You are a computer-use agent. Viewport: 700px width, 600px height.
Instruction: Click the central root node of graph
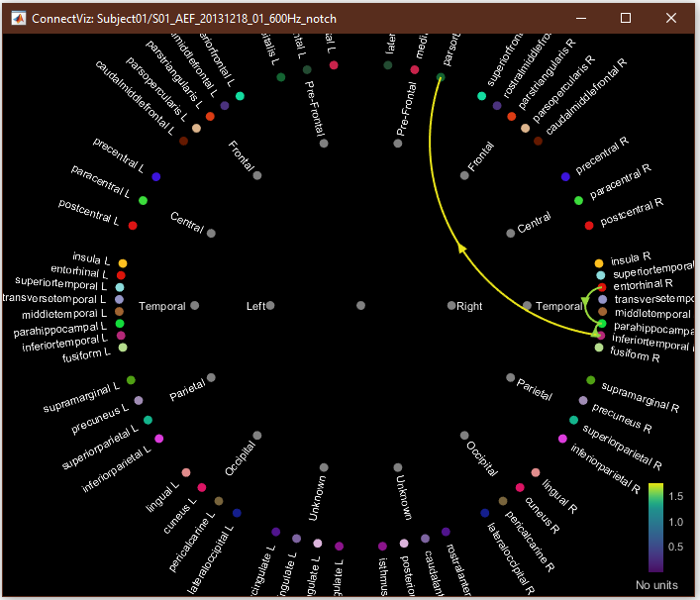[360, 306]
